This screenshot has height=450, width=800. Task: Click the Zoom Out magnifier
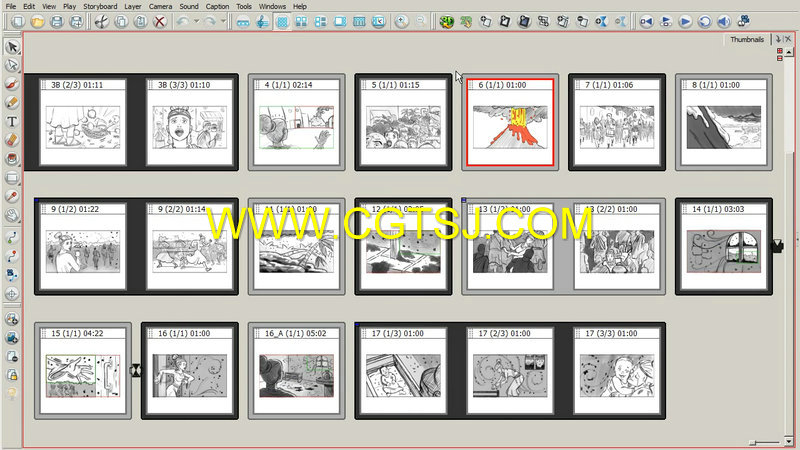click(x=420, y=21)
